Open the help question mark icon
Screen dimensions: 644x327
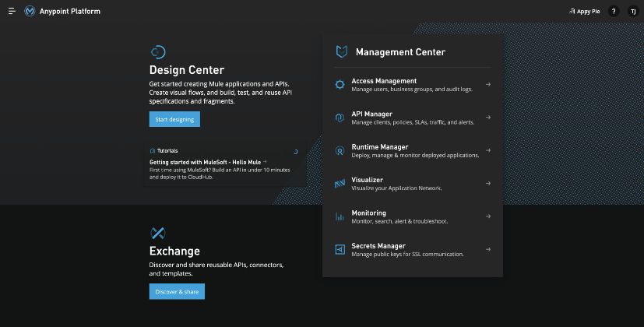coord(614,12)
